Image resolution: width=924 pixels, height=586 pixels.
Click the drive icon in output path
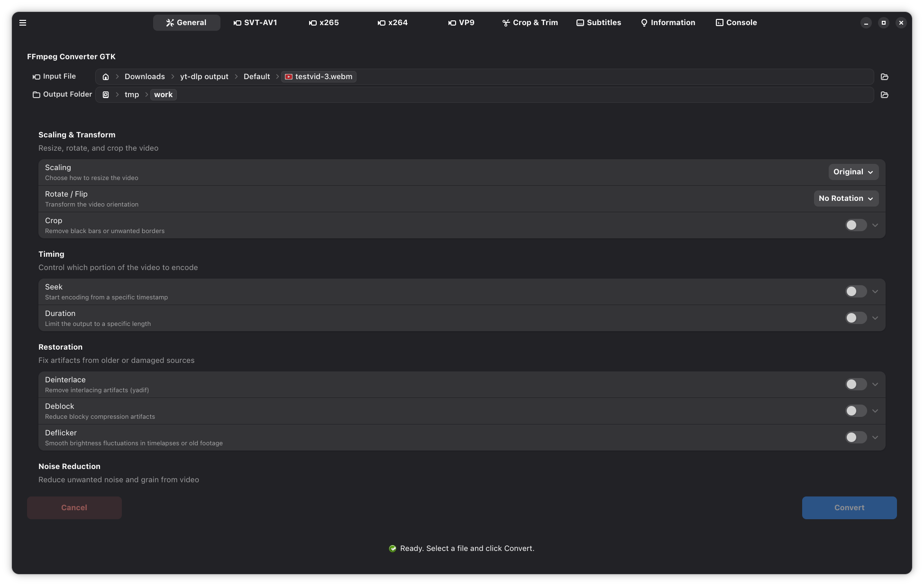106,95
